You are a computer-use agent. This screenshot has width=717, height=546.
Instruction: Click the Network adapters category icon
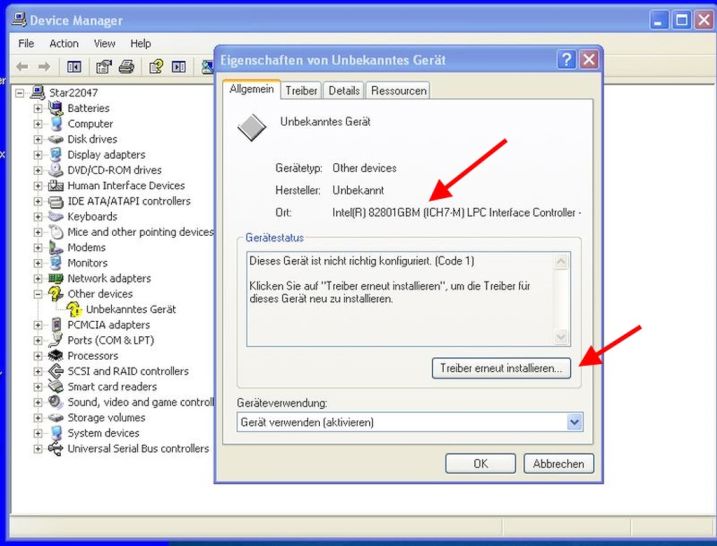(x=56, y=278)
